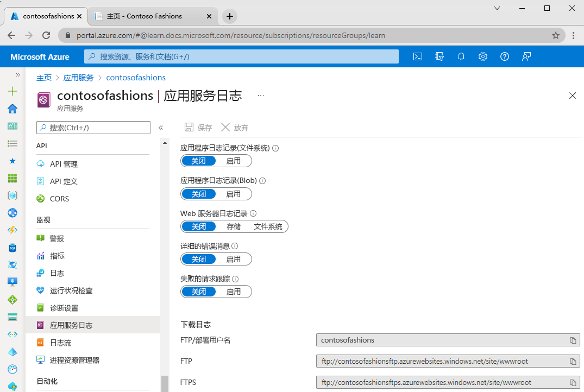Screen dimensions: 584x392
Task: Create a resource with green plus icon
Action: 12,91
